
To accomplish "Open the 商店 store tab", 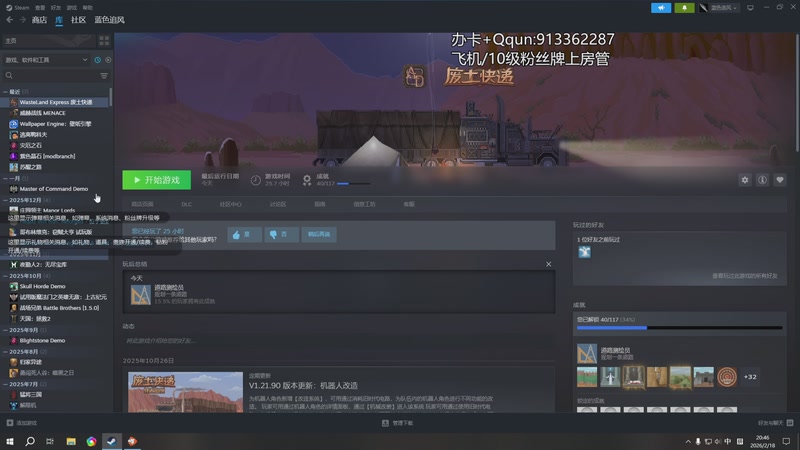I will [x=39, y=20].
